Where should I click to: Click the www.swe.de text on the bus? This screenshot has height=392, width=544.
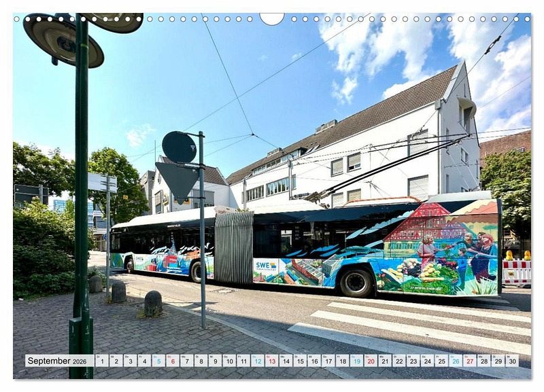click(x=428, y=287)
